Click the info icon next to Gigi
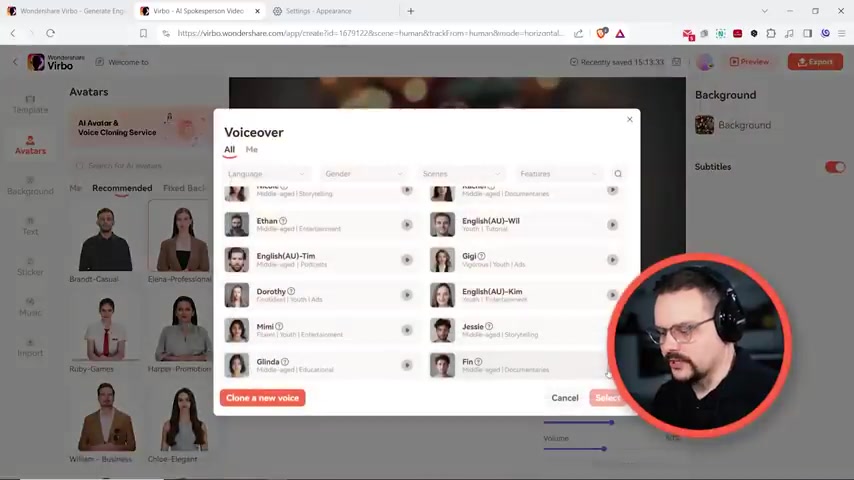This screenshot has width=854, height=480. 481,256
